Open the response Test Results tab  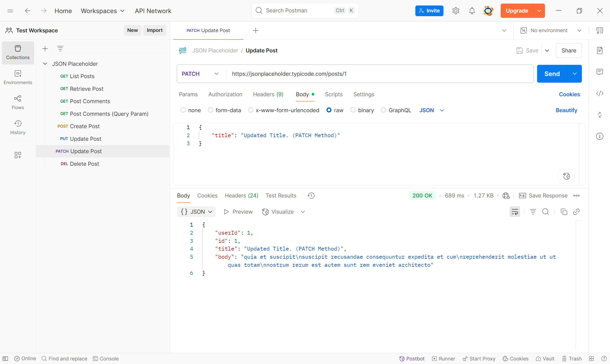281,196
